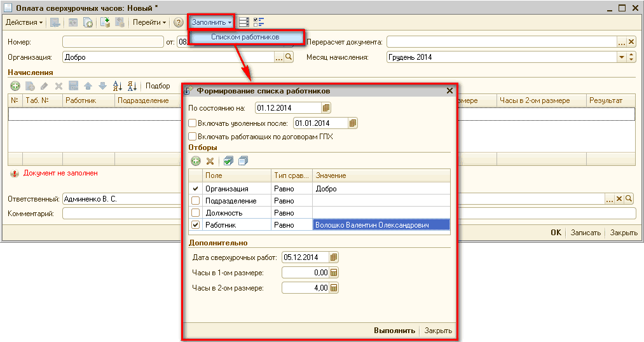Select Списком работников menu item
644x342 pixels.
tap(245, 38)
